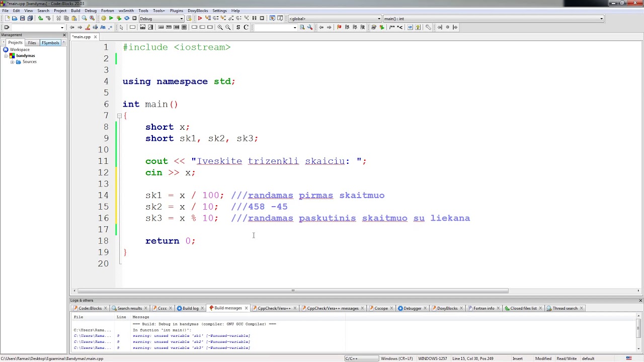Viewport: 644px width, 362px height.
Task: Click the Copy icon in toolbar
Action: click(x=66, y=18)
